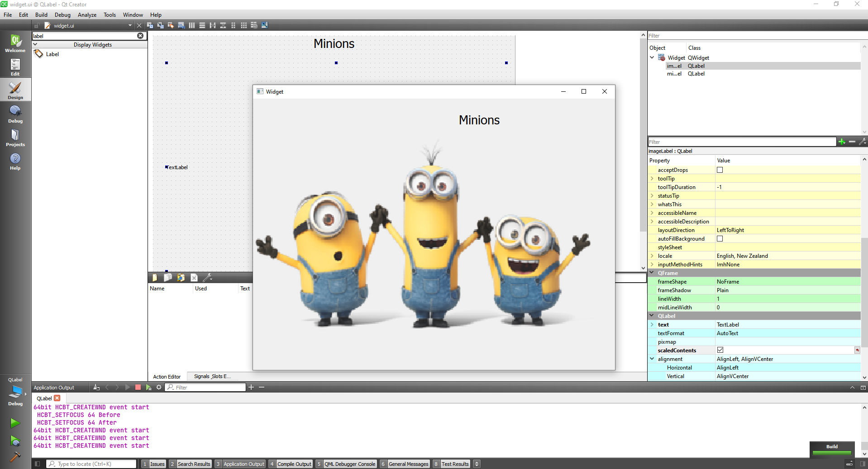Collapse the alignment property

652,359
